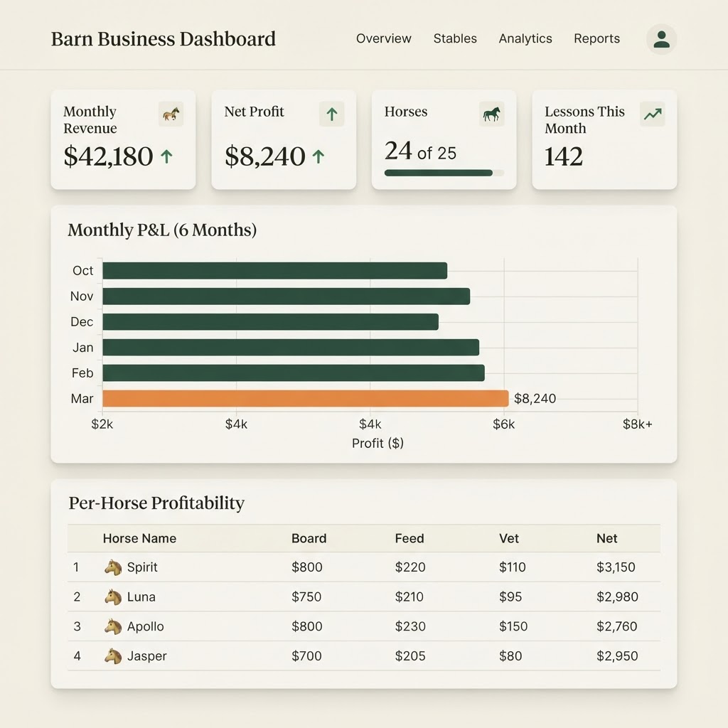The image size is (728, 728).
Task: Sort by the Vet column header
Action: tap(509, 538)
